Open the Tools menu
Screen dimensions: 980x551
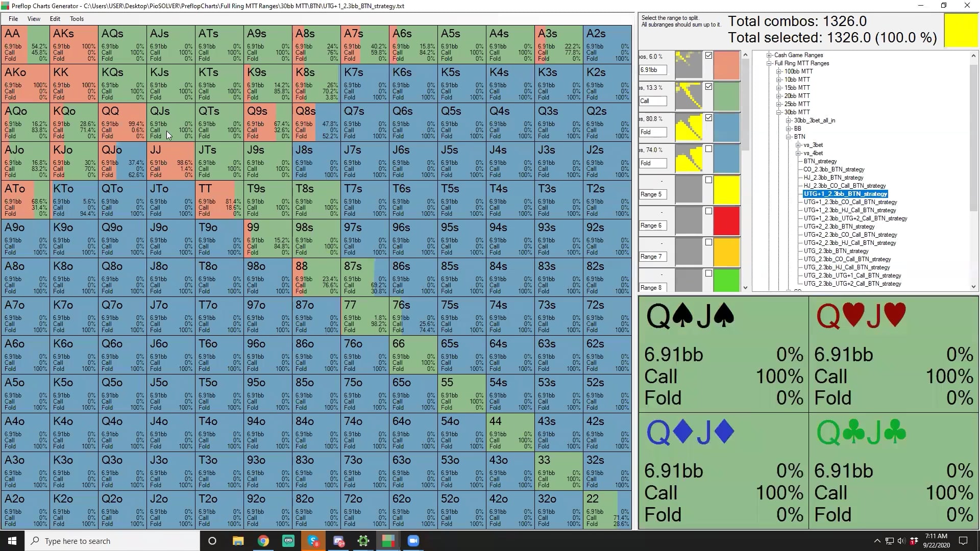coord(77,19)
